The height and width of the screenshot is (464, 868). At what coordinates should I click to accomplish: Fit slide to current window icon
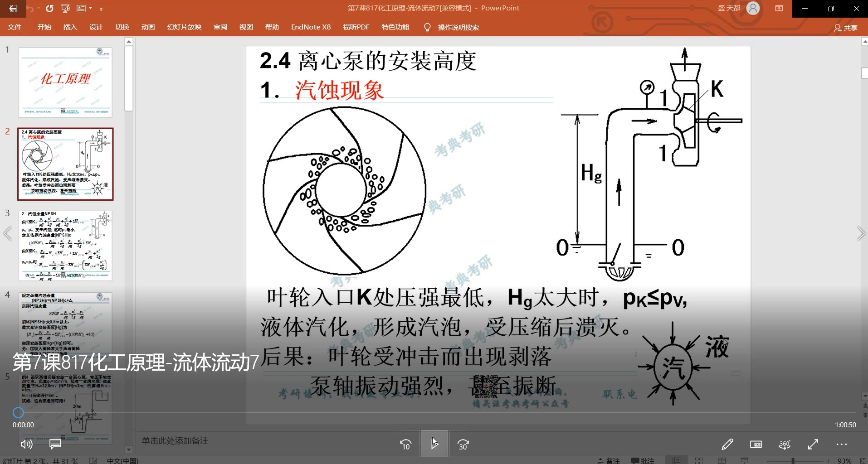pos(863,460)
